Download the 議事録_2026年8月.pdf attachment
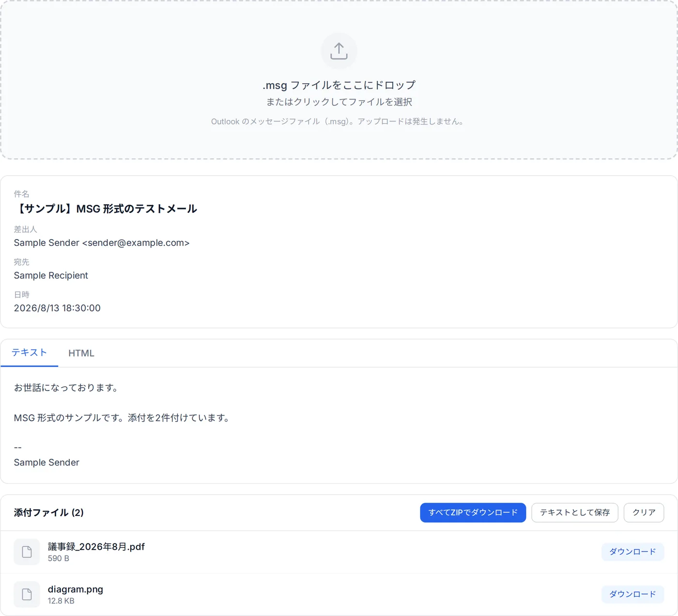The height and width of the screenshot is (616, 678). pos(632,552)
